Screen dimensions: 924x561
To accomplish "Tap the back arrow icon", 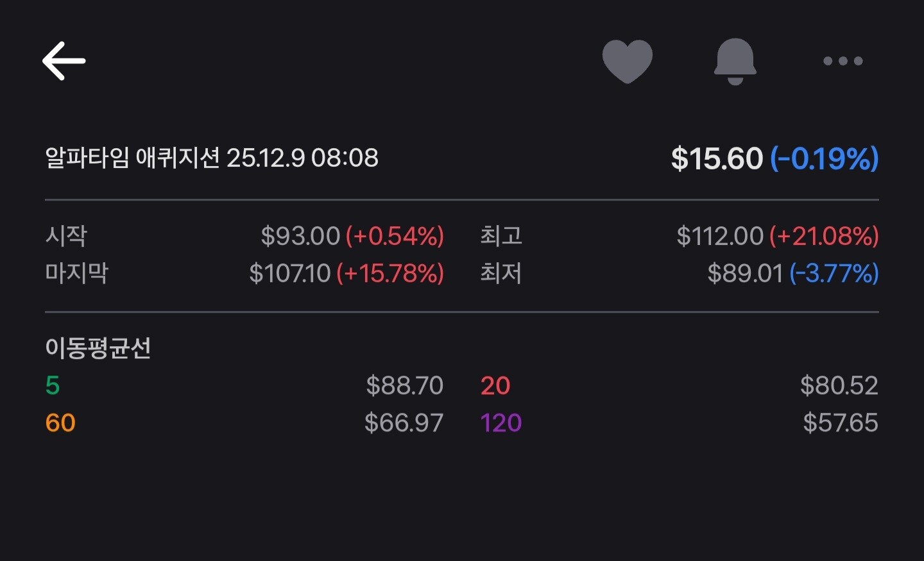I will click(64, 61).
